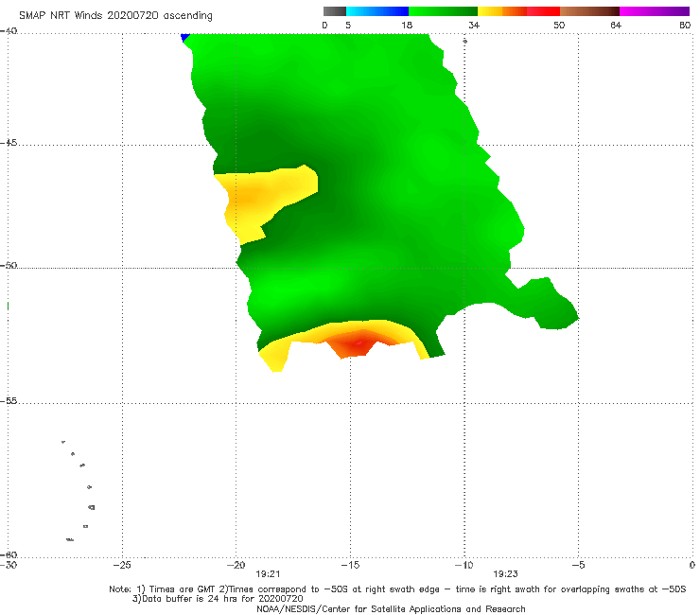
Task: Click the green 18-34 segment of the colorbar
Action: 443,11
